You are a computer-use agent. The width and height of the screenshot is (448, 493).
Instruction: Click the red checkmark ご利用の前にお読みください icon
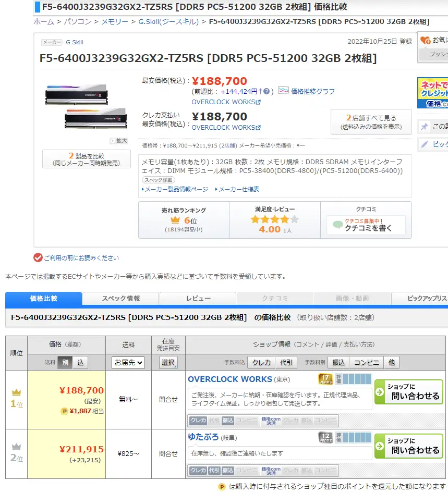(38, 257)
